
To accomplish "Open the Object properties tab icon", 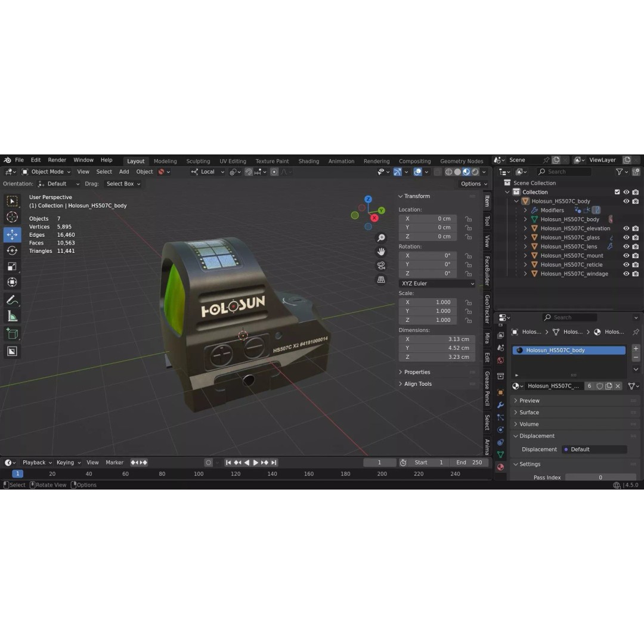I will [500, 392].
